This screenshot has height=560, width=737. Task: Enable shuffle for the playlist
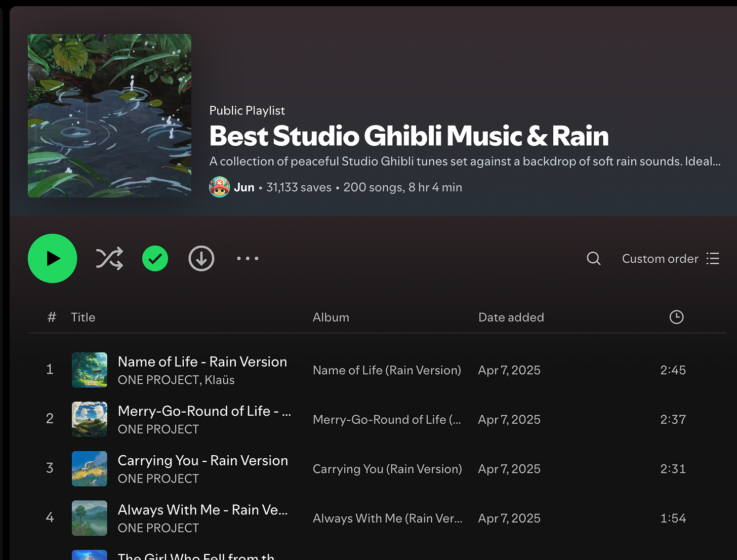pos(109,258)
